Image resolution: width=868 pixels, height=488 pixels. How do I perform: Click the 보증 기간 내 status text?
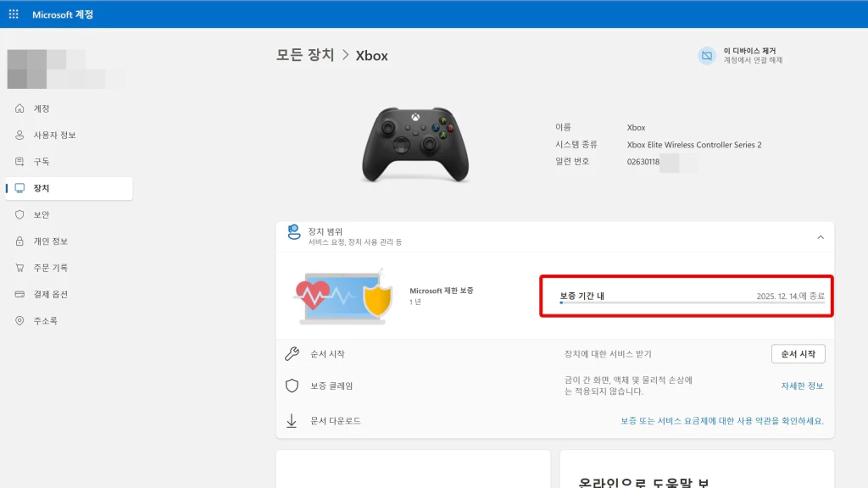coord(581,296)
